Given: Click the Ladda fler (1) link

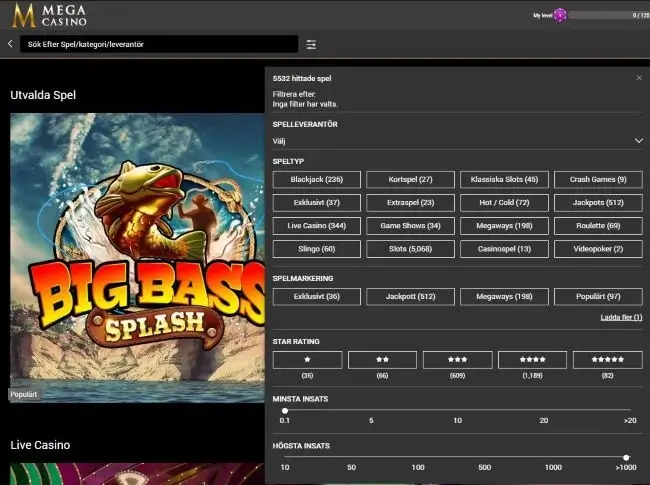Looking at the screenshot, I should (x=621, y=318).
